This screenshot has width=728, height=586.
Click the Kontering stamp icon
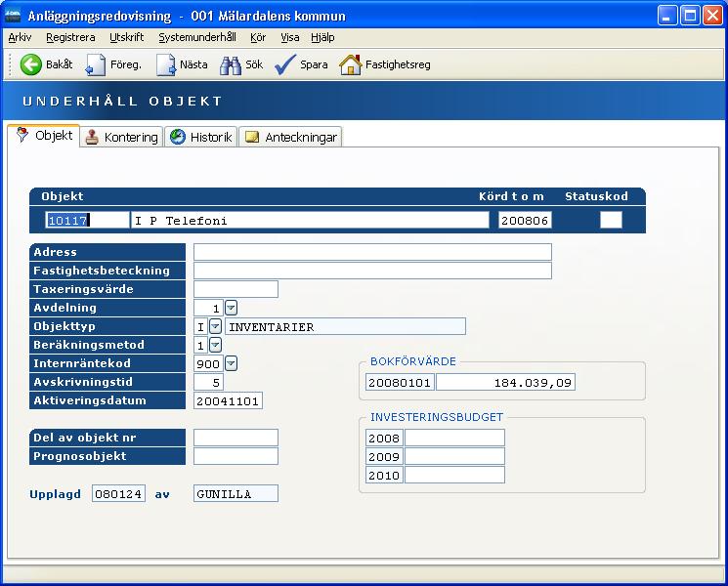[92, 137]
